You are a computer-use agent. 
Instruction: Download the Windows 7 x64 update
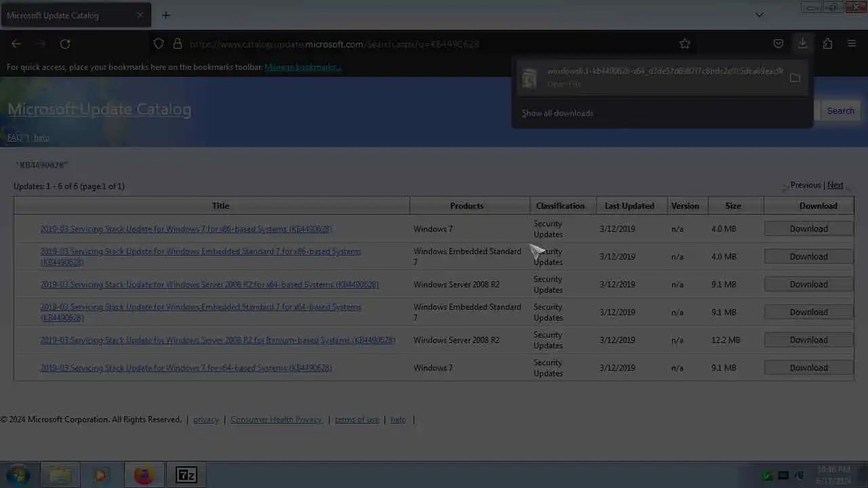pyautogui.click(x=808, y=368)
